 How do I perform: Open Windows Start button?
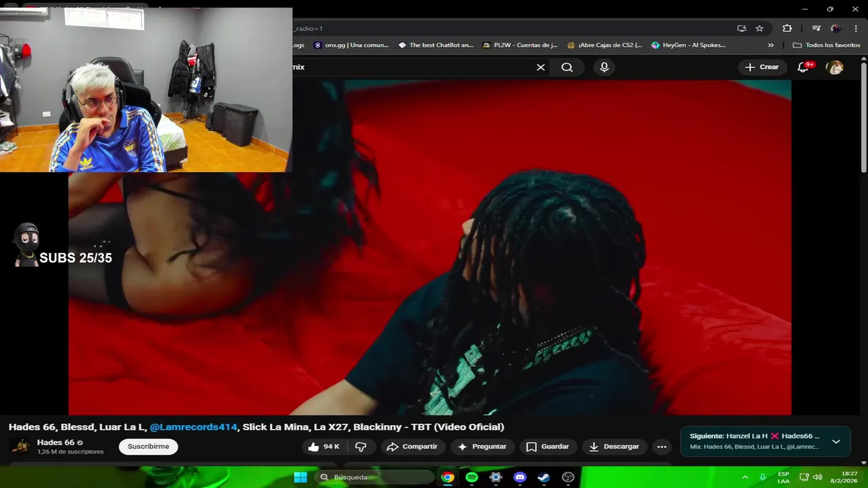coord(300,477)
